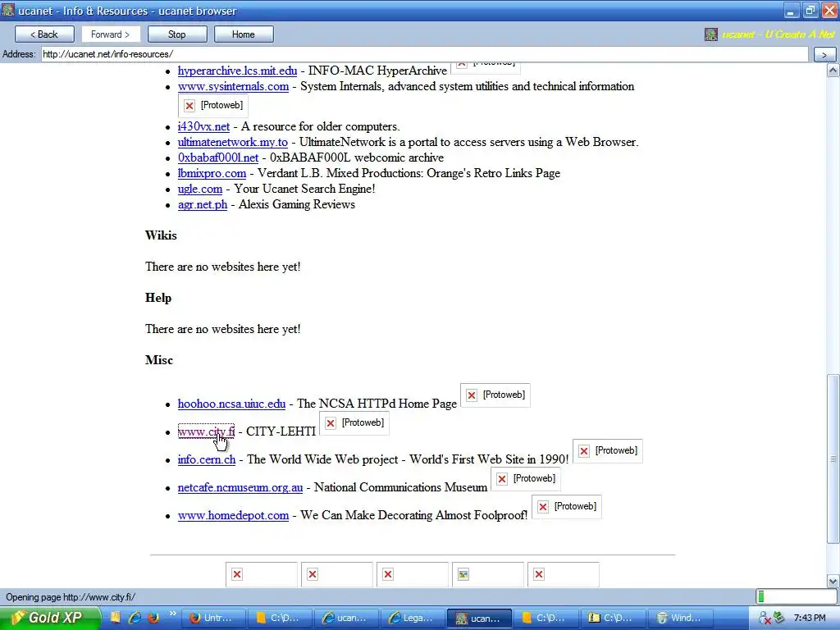The image size is (840, 630).
Task: Click the scrollbar up arrow
Action: point(833,71)
